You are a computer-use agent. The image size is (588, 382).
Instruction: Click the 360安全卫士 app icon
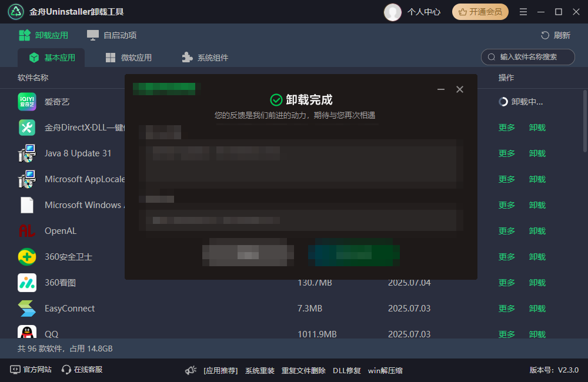click(x=27, y=257)
